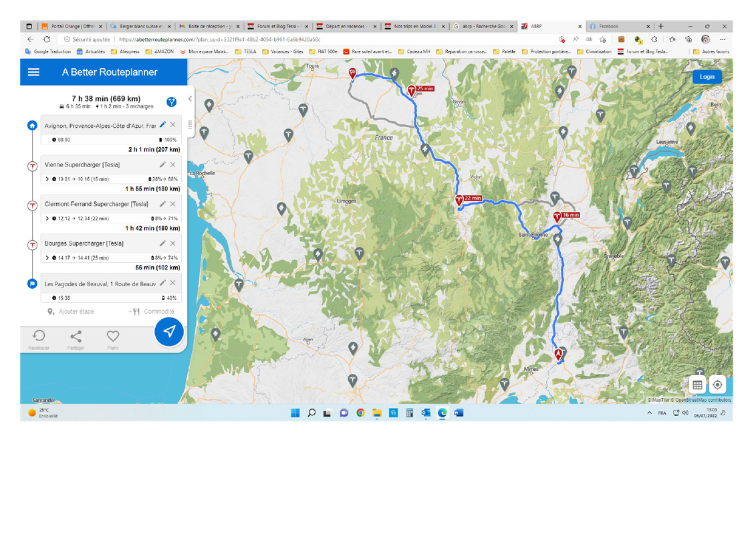The image size is (756, 535).
Task: Click the 25 min Bourges charger map marker
Action: point(411,90)
